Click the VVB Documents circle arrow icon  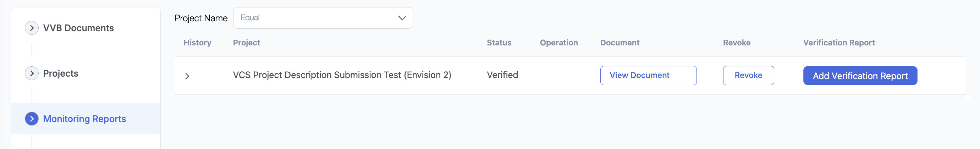coord(32,28)
